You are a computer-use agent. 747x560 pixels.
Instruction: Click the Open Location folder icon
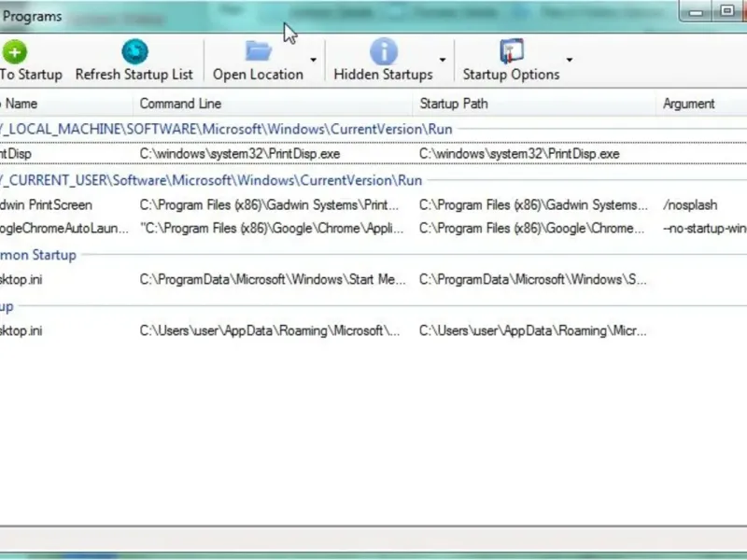pos(259,51)
